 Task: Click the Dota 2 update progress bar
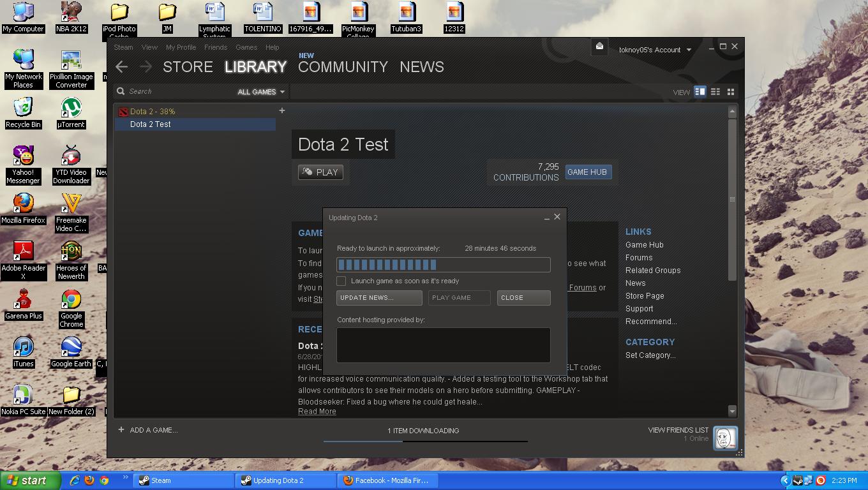pyautogui.click(x=444, y=265)
